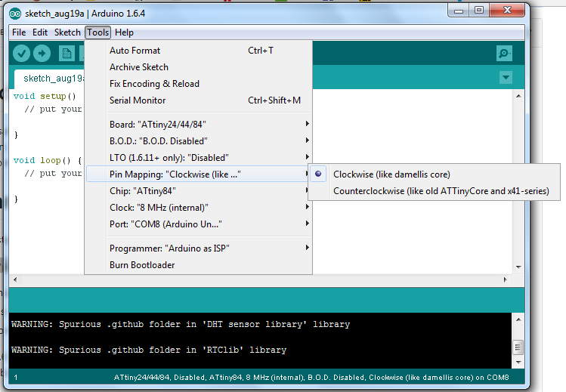Open Serial Monitor magnifier icon in toolbar
Screen dimensions: 566x392
click(x=504, y=54)
